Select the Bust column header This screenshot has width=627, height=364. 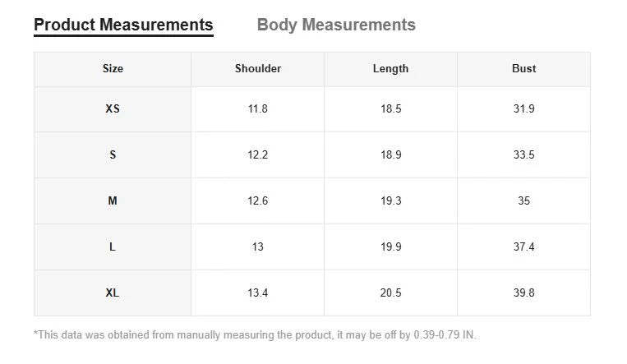[x=523, y=69]
